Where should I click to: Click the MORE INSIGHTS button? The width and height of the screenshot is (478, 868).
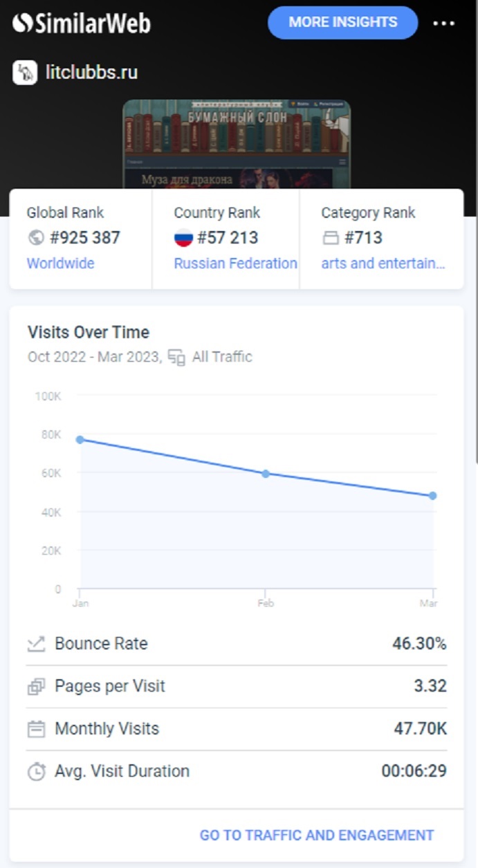(343, 22)
